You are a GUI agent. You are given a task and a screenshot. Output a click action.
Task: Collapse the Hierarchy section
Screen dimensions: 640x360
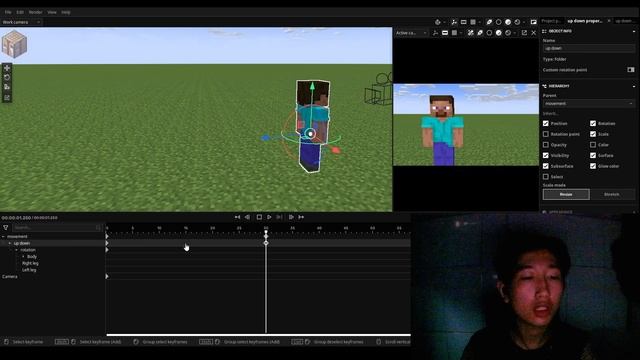634,87
